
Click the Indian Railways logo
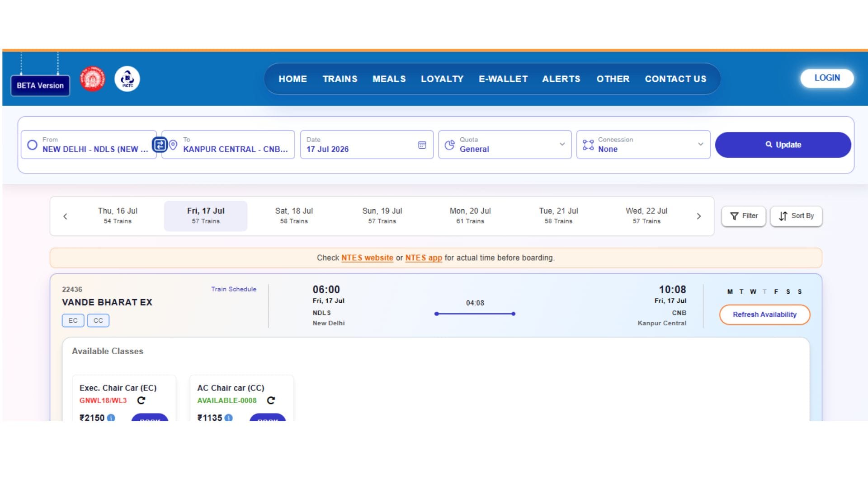point(92,79)
